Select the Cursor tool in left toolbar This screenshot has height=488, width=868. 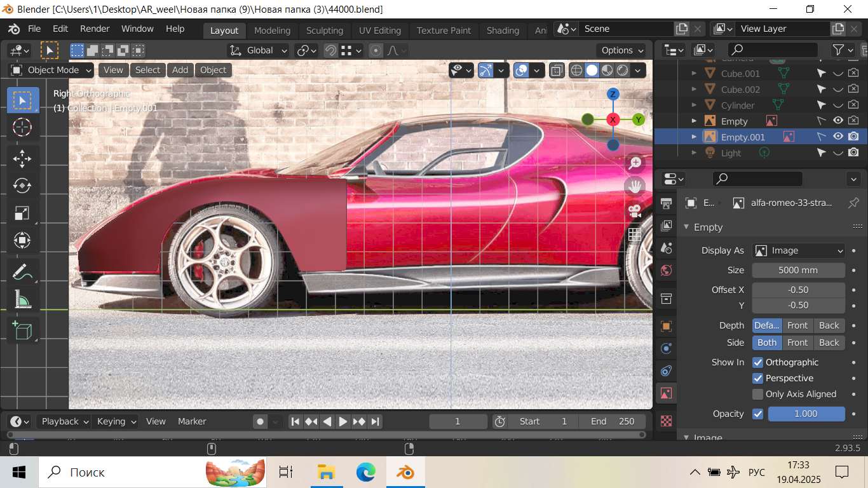point(22,128)
